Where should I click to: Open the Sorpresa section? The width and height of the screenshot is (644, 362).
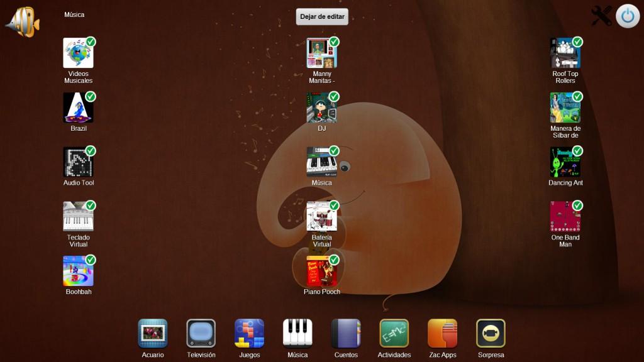[x=489, y=334]
